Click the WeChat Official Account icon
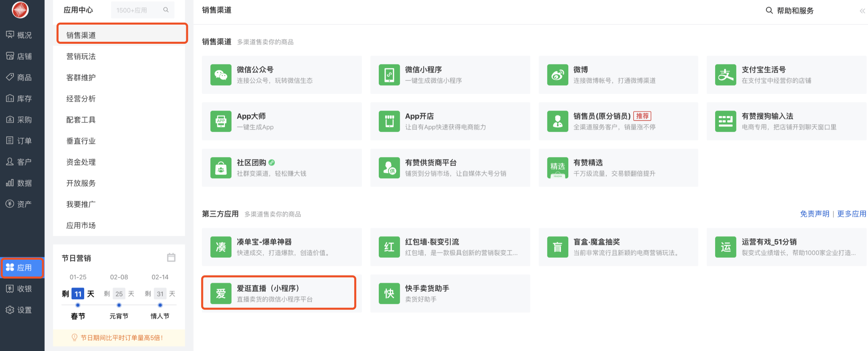Image resolution: width=868 pixels, height=351 pixels. pos(221,75)
